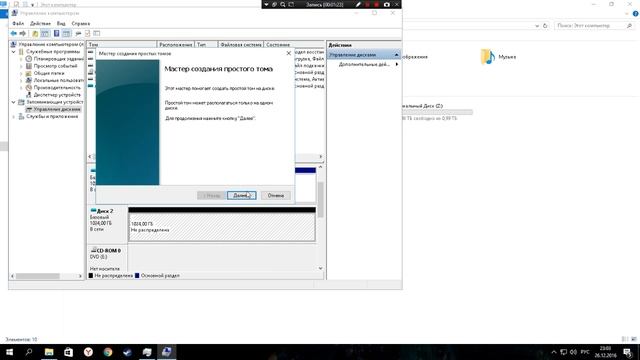Click the Состояние column header
The height and width of the screenshot is (360, 640).
(294, 44)
